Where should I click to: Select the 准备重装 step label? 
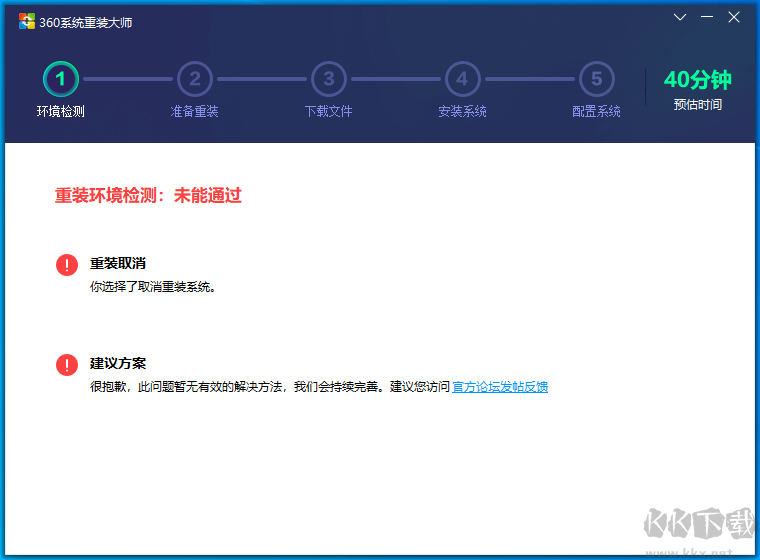click(195, 112)
